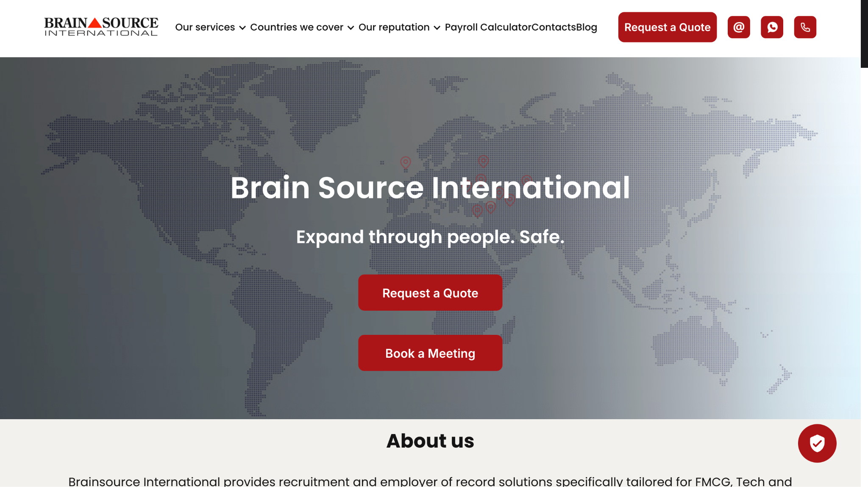
Task: Open the Payroll Calculator page
Action: point(488,27)
